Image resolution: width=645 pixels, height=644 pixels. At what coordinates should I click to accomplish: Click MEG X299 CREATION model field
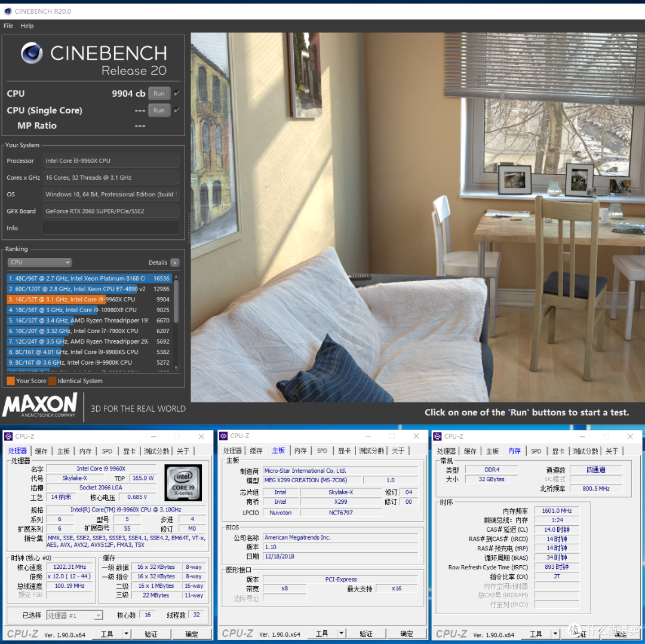pyautogui.click(x=312, y=480)
